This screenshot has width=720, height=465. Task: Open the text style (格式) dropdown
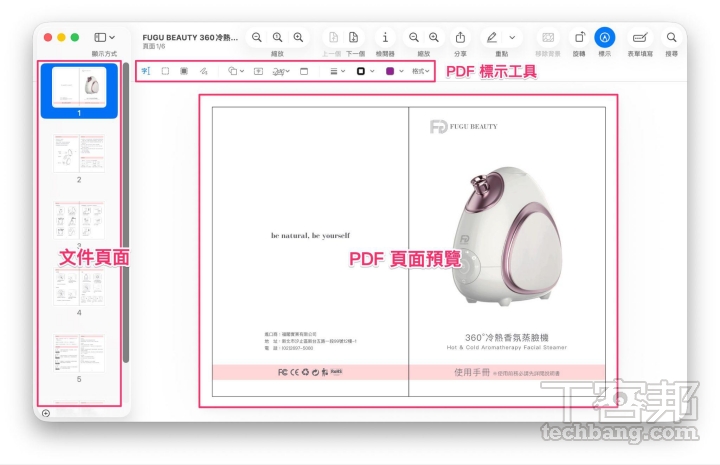pyautogui.click(x=420, y=71)
